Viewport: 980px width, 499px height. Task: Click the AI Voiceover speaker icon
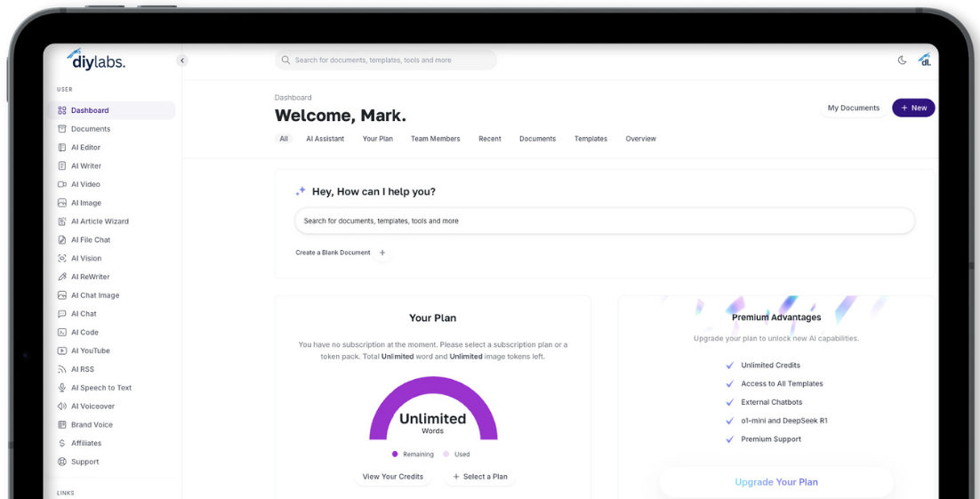pos(62,406)
